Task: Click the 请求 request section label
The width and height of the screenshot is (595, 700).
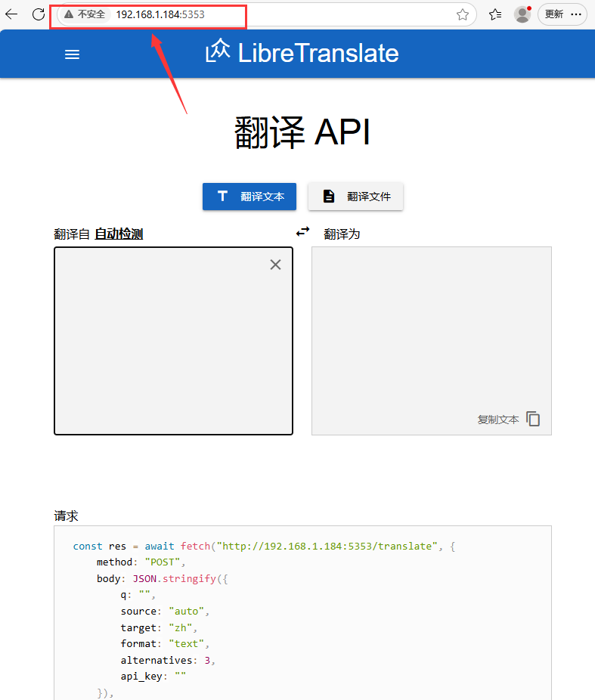Action: (x=66, y=516)
